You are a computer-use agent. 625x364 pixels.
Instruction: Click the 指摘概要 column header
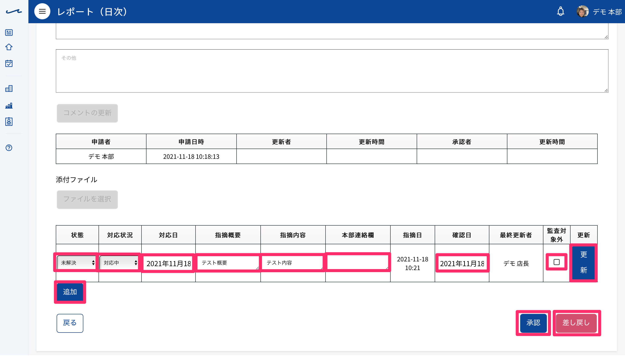coord(228,235)
